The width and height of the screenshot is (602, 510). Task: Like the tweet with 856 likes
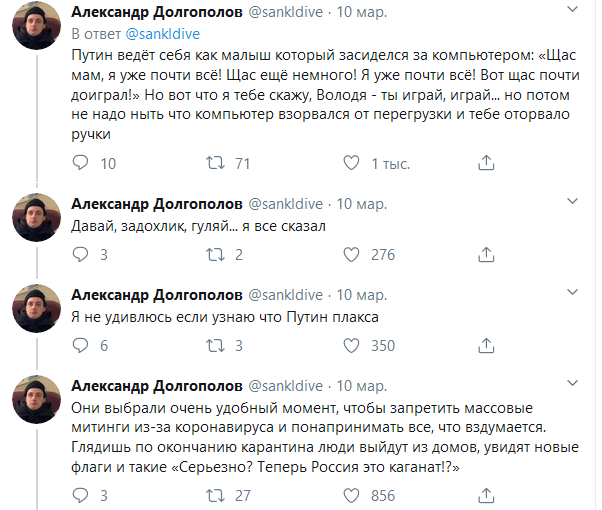click(351, 495)
